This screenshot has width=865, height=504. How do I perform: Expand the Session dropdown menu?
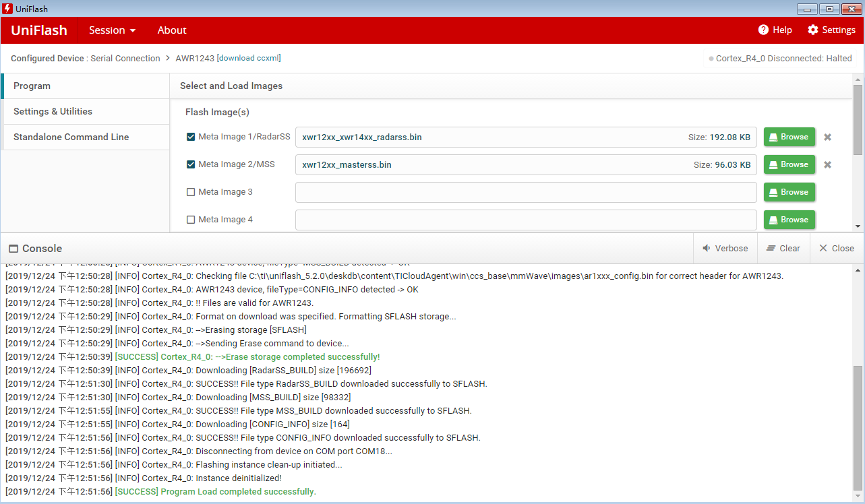tap(112, 30)
